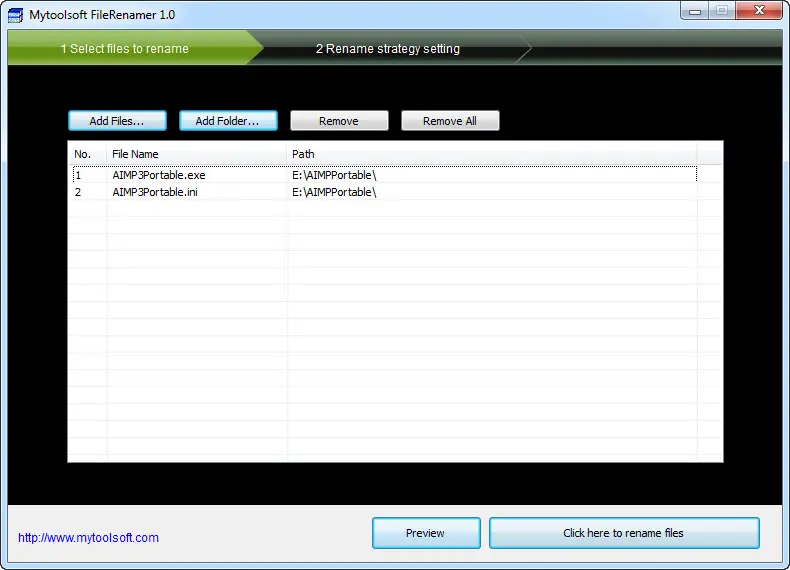Click the Preview button
790x570 pixels.
coord(426,533)
